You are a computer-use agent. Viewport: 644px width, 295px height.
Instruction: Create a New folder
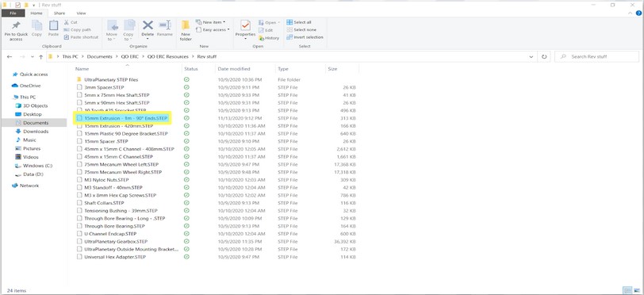[x=186, y=30]
